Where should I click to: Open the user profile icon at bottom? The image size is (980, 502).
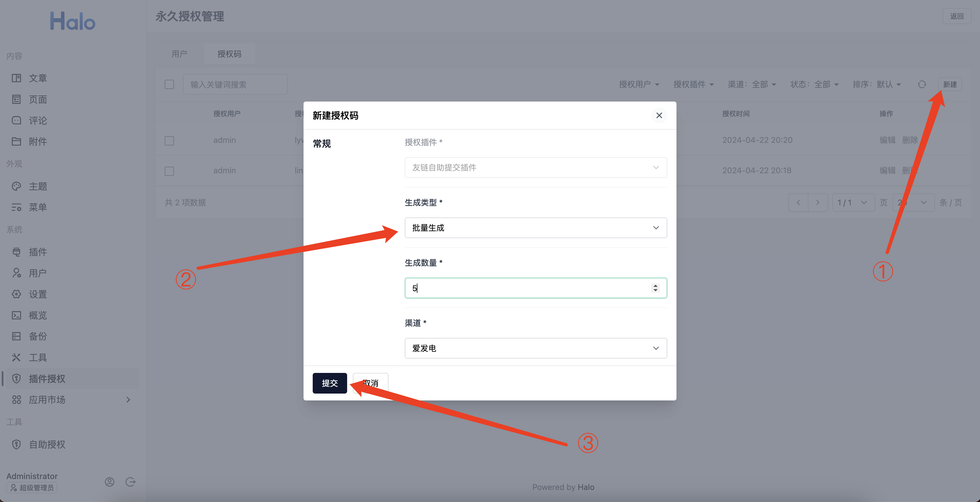point(110,482)
